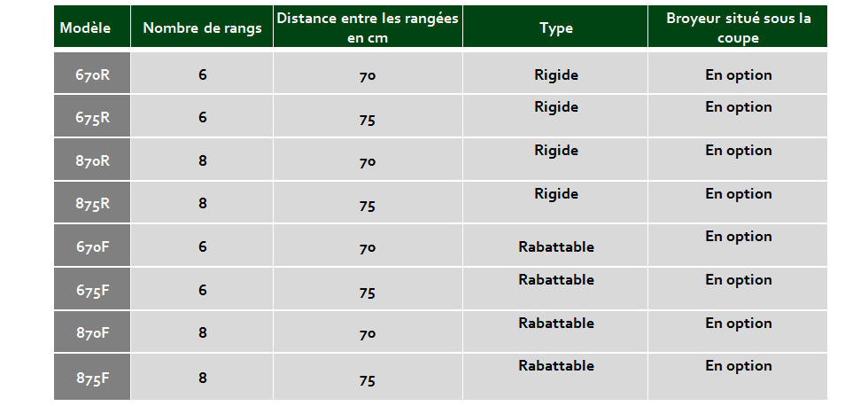Click the Distance entre les rangées header
Screen dimensions: 868x406
368,27
